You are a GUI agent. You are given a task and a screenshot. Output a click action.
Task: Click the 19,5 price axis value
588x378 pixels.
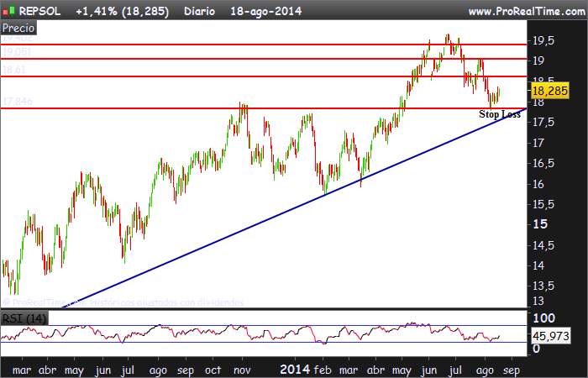coord(543,41)
